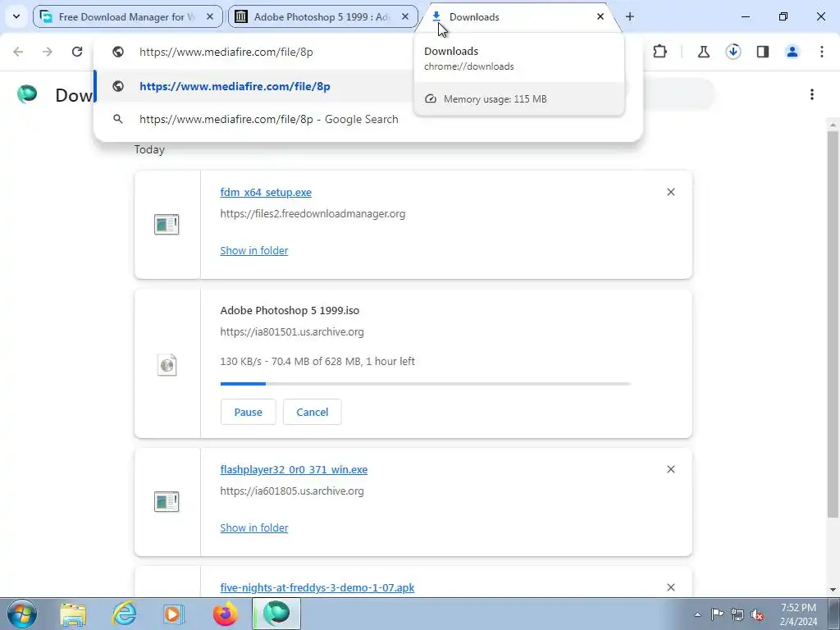Click the 'Adobe Photoshop 5 1999.iso' file name
The image size is (840, 630).
(290, 311)
